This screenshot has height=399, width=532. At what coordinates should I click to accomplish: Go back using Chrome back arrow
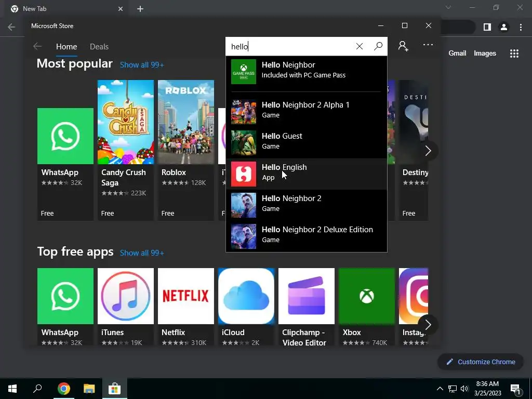pyautogui.click(x=11, y=27)
